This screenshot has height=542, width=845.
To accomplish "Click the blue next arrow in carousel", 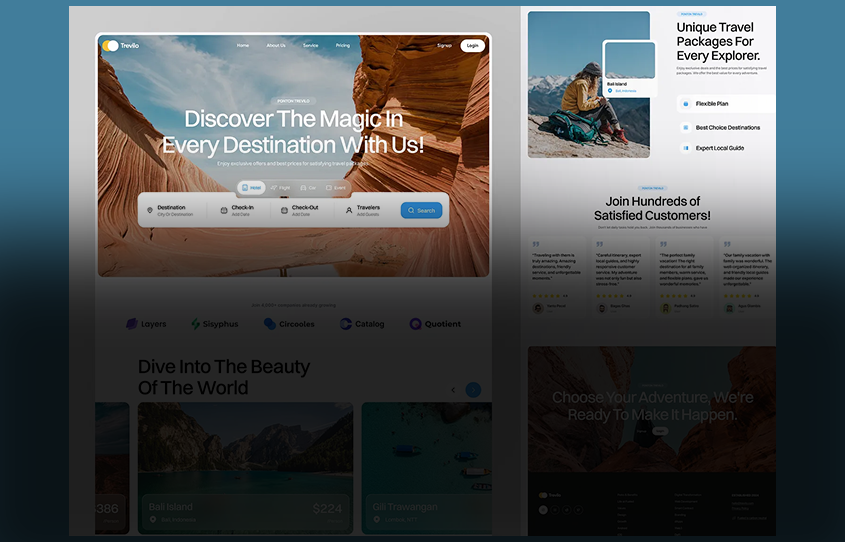I will click(473, 390).
